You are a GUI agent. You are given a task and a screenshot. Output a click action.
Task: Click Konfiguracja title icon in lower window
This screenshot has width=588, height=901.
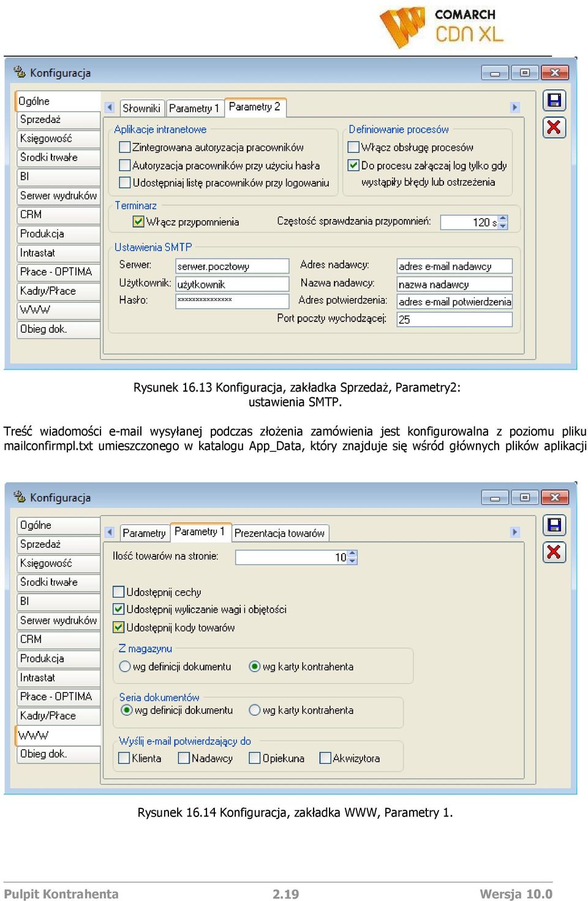20,496
